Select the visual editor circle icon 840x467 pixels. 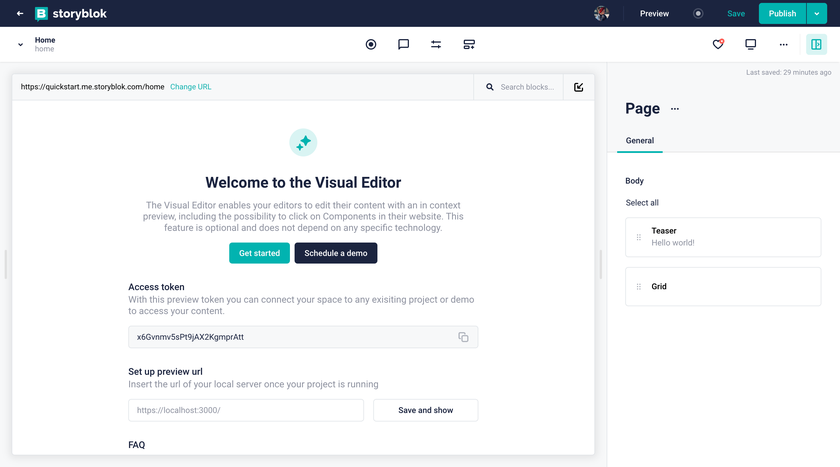(x=371, y=44)
